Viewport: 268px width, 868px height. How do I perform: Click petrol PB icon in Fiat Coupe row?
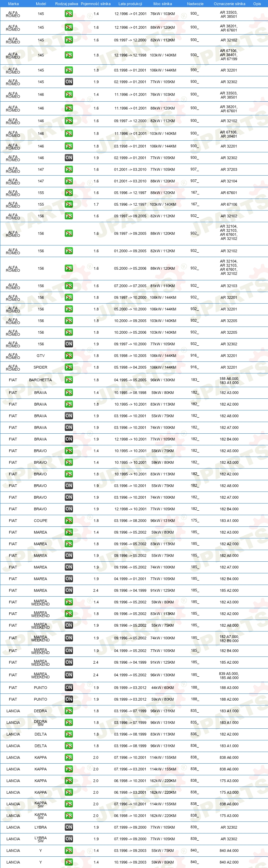69,521
